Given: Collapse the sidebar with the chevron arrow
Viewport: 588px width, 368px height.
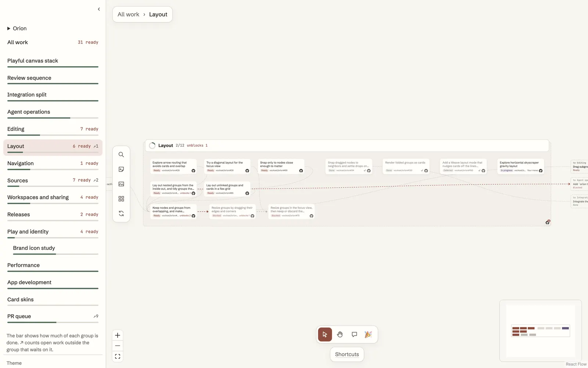Looking at the screenshot, I should coord(99,9).
